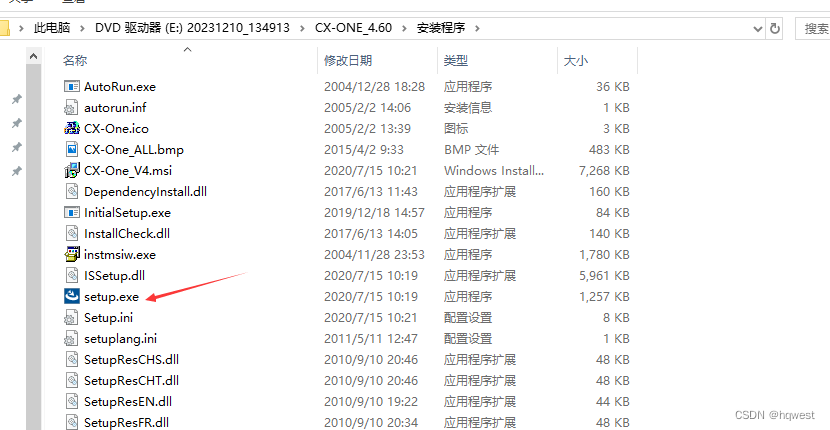Click the CX-One_ALL.bmp image icon

click(x=71, y=149)
